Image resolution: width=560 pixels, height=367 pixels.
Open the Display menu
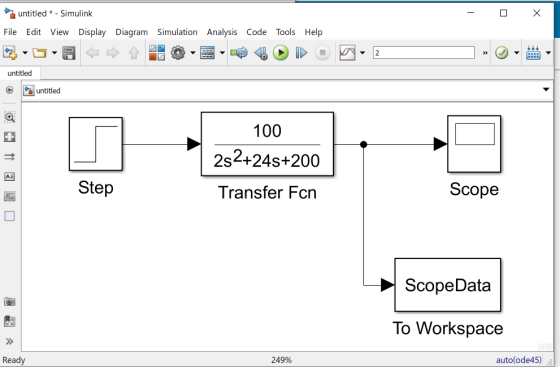[x=92, y=32]
